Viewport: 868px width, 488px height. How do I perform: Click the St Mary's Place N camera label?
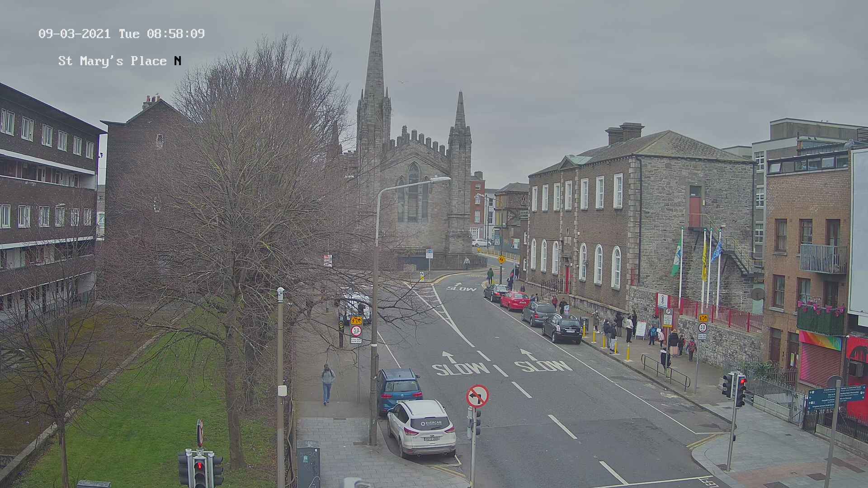coord(120,61)
